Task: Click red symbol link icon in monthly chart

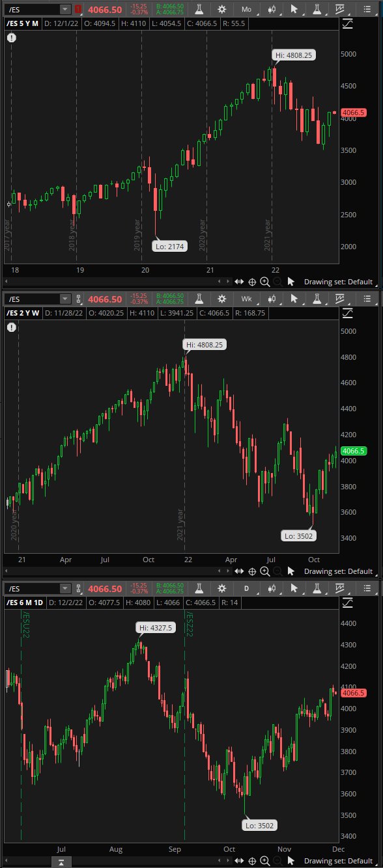Action: (x=79, y=9)
